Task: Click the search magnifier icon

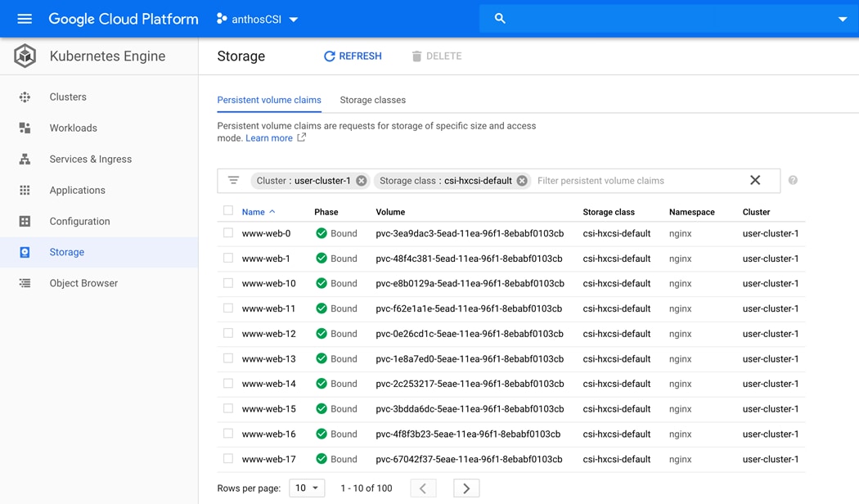Action: coord(500,18)
